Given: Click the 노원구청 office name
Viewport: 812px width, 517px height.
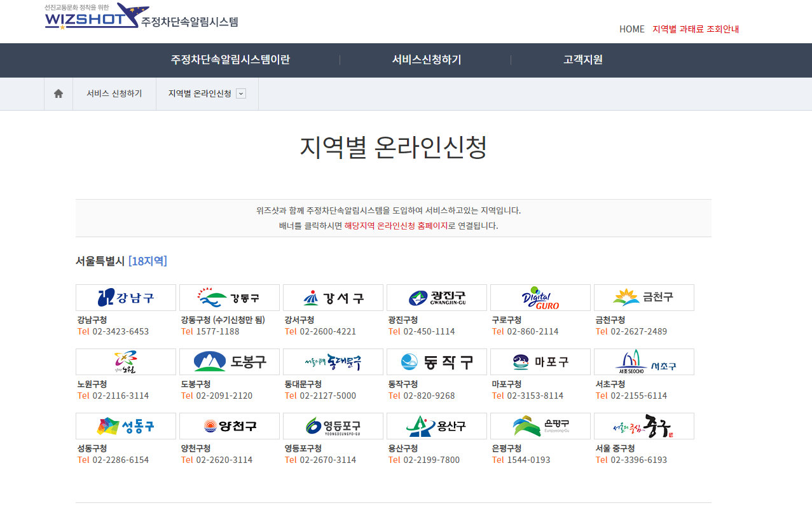Looking at the screenshot, I should pos(92,384).
